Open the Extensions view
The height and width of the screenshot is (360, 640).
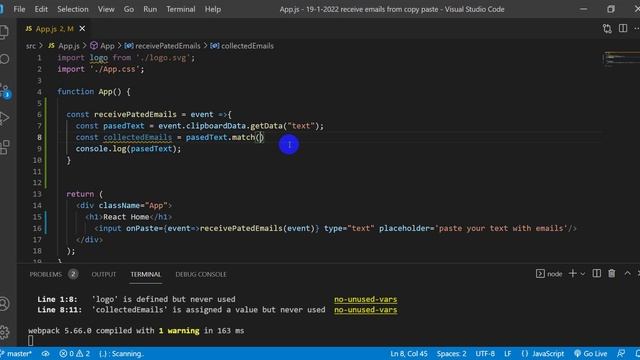point(4,147)
